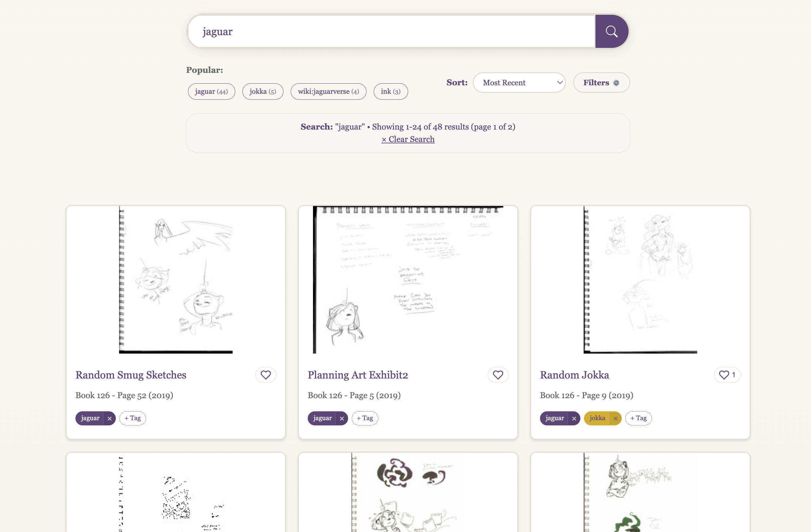The width and height of the screenshot is (811, 532).
Task: Favorite Random Smug Sketches with the heart
Action: coord(266,375)
